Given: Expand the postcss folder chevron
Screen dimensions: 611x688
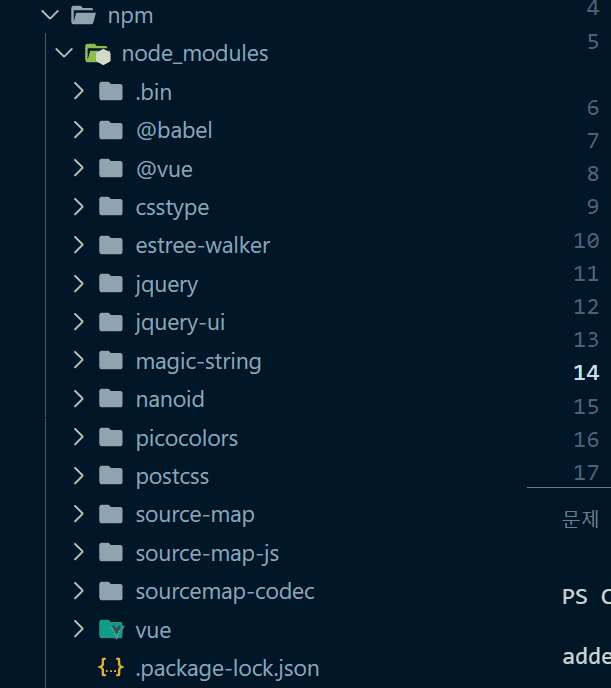Looking at the screenshot, I should 79,476.
